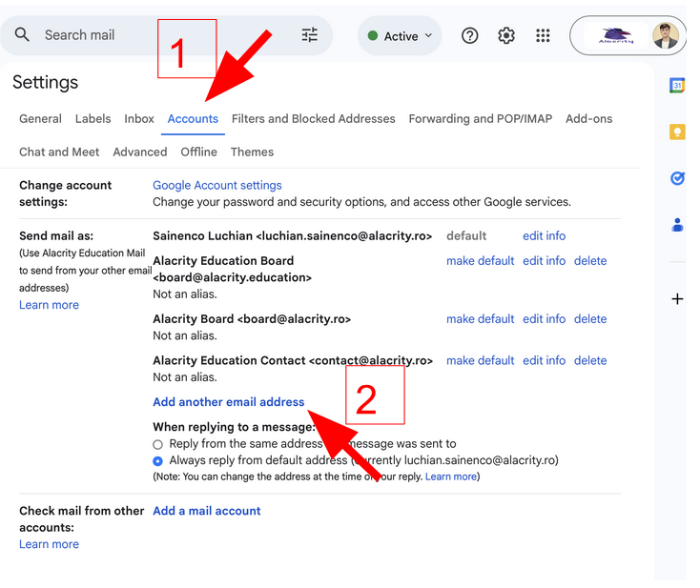
Task: Switch to the Labels tab
Action: [x=93, y=119]
